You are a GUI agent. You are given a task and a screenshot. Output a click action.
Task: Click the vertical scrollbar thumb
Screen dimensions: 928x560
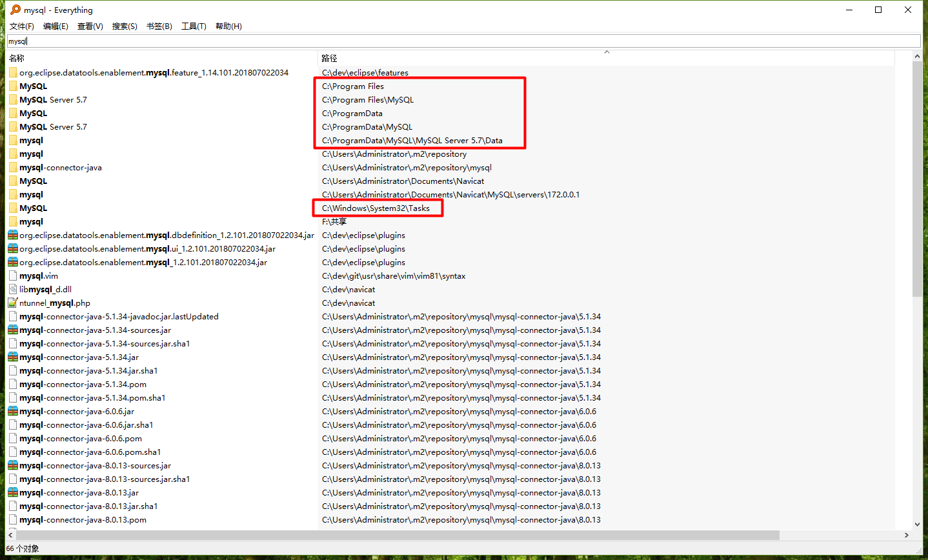coord(917,179)
